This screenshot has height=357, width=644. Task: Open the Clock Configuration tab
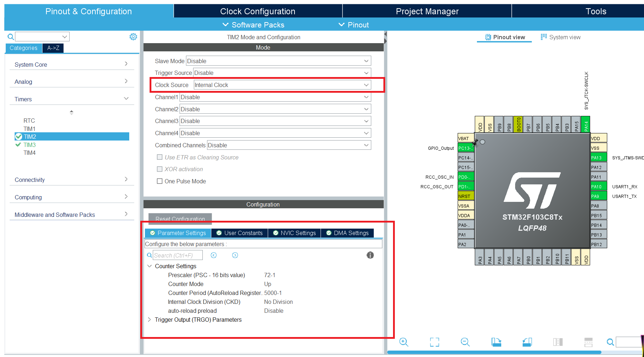pos(258,11)
